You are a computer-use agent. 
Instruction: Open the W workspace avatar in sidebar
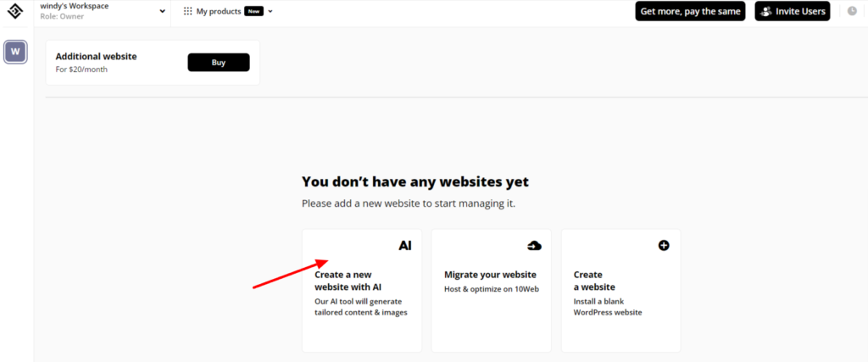coord(15,52)
